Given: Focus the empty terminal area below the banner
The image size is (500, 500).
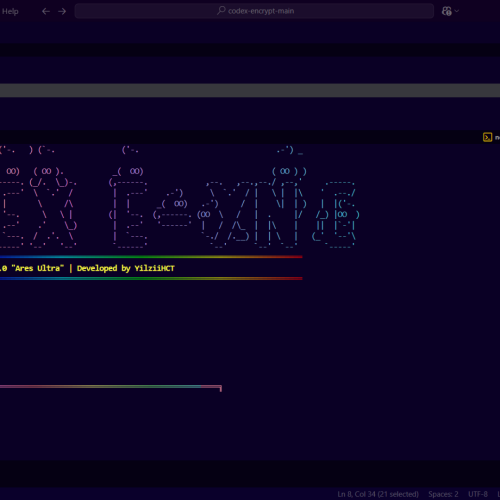Looking at the screenshot, I should (x=250, y=333).
